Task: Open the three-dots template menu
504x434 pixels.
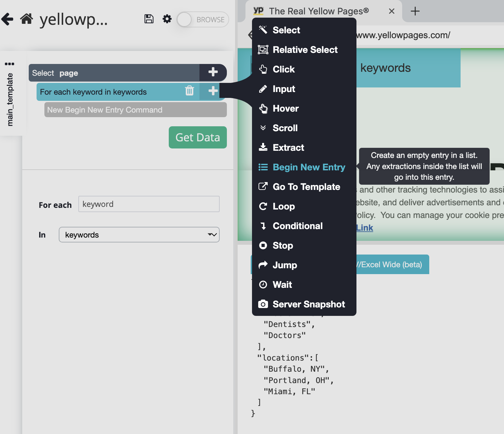Action: pos(9,64)
